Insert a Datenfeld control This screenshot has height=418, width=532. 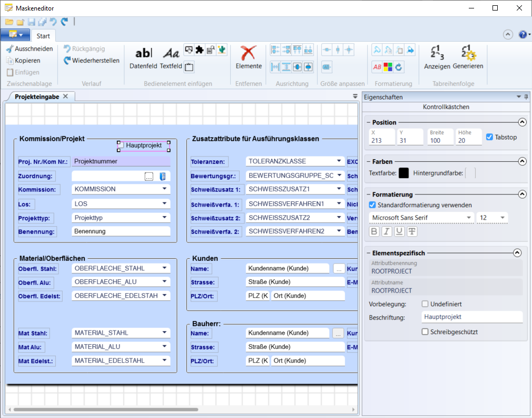[143, 58]
